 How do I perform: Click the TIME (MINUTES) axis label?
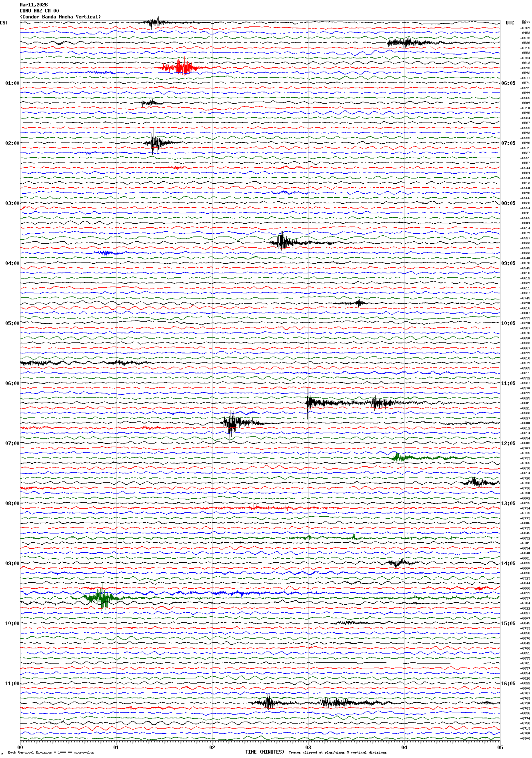[265, 752]
